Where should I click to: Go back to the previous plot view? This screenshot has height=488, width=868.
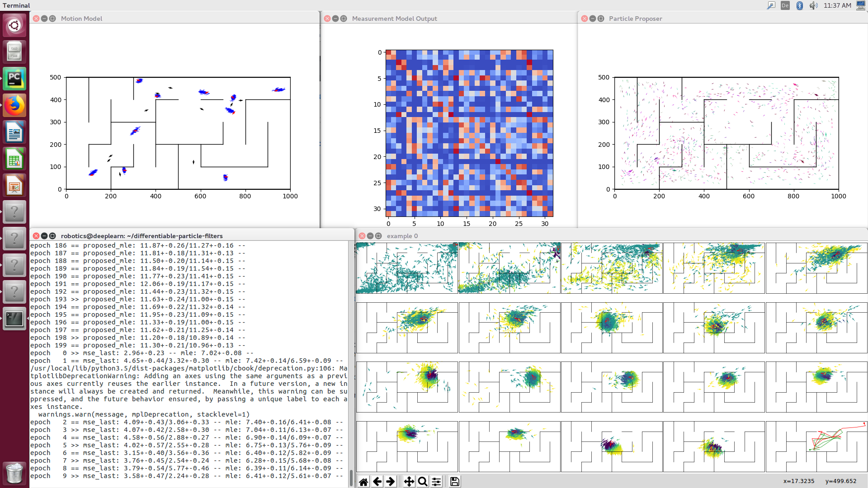(377, 482)
